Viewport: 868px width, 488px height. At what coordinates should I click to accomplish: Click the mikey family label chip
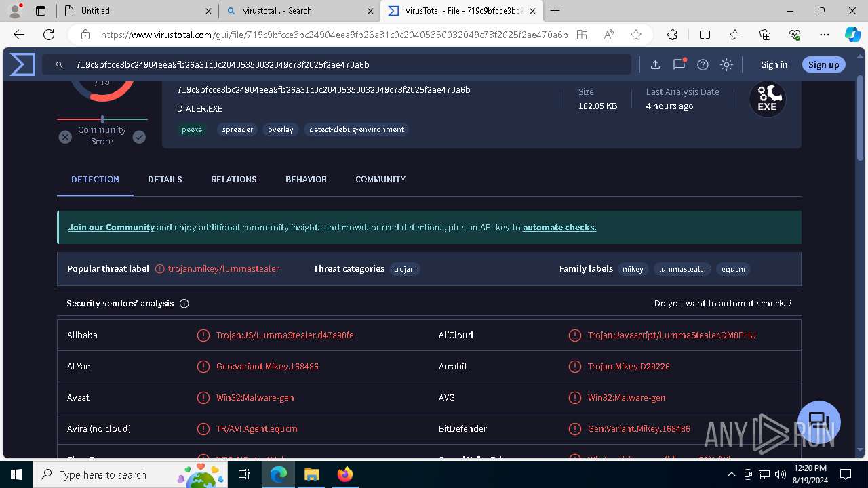coord(633,269)
